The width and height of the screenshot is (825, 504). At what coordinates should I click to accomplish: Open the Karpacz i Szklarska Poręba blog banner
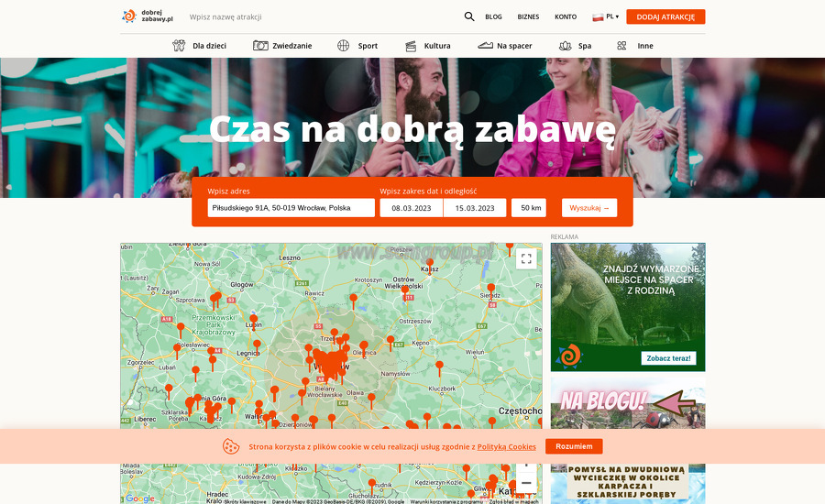coord(628,484)
